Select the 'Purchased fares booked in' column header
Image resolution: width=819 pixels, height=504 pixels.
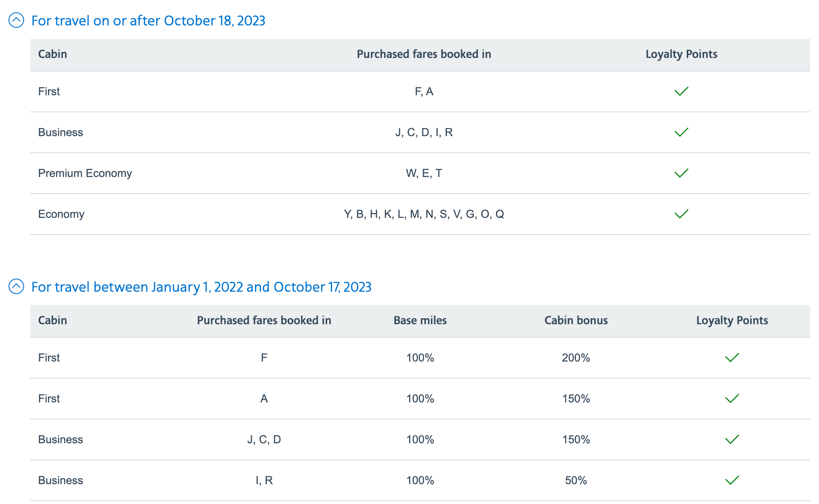tap(423, 54)
